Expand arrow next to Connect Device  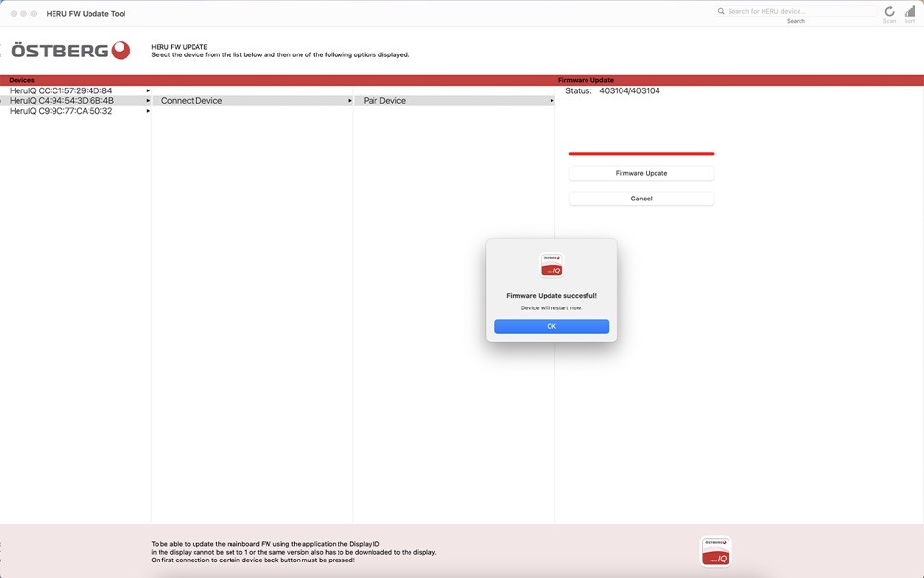(350, 101)
